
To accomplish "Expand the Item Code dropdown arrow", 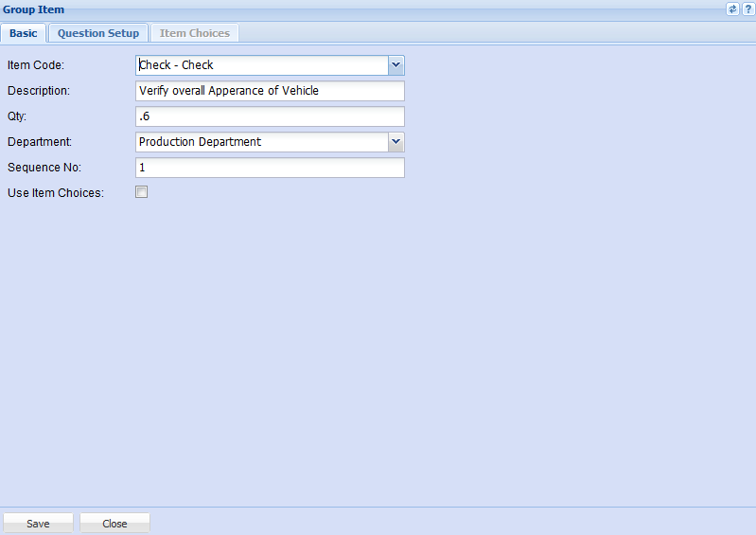I will point(396,65).
